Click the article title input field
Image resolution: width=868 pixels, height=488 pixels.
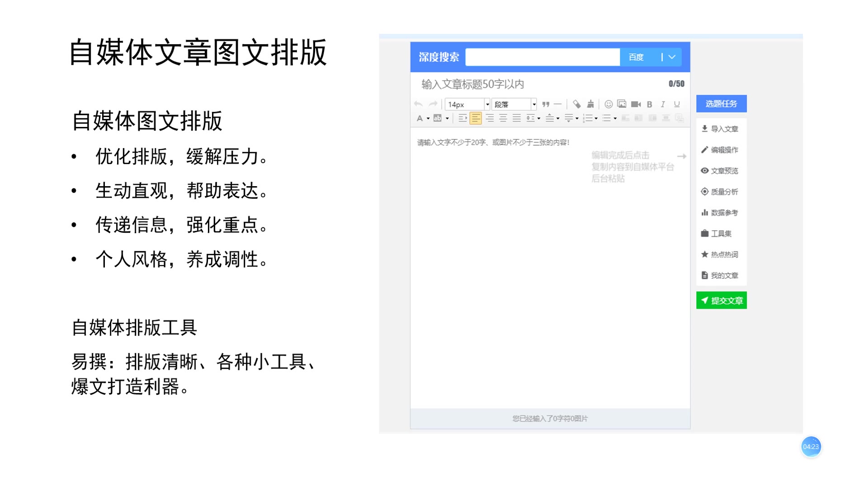[548, 84]
